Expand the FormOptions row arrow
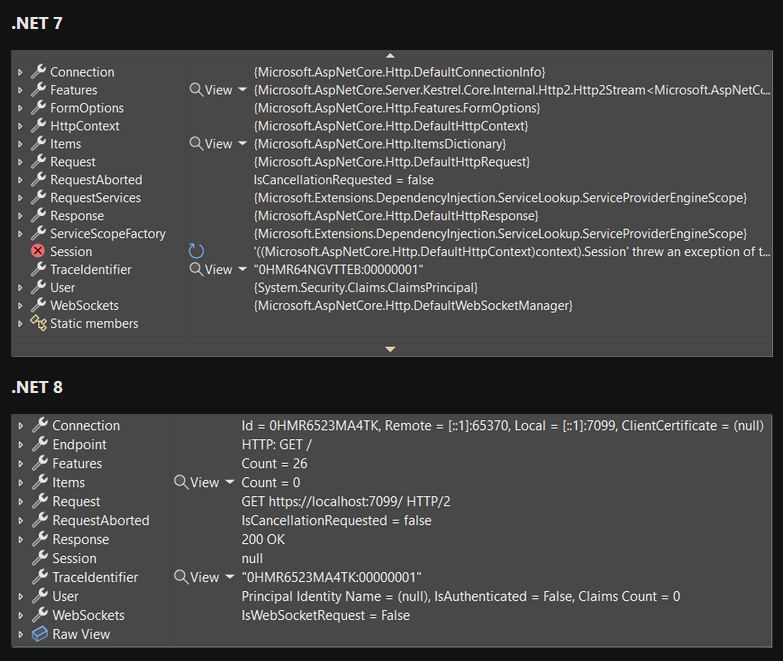The image size is (783, 661). pos(20,108)
